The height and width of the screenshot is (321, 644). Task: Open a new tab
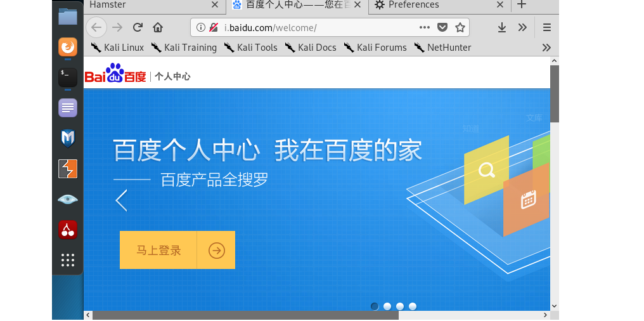coord(521,5)
